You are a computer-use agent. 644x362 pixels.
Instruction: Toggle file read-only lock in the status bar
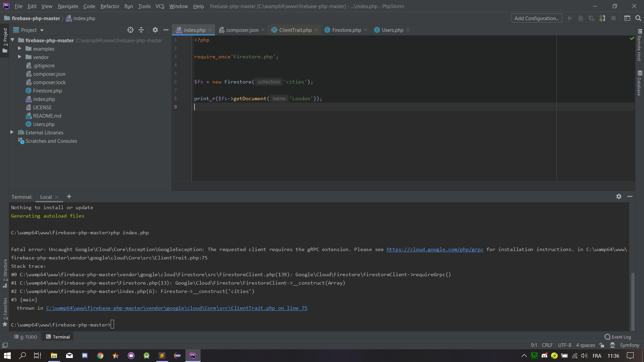pos(602,345)
